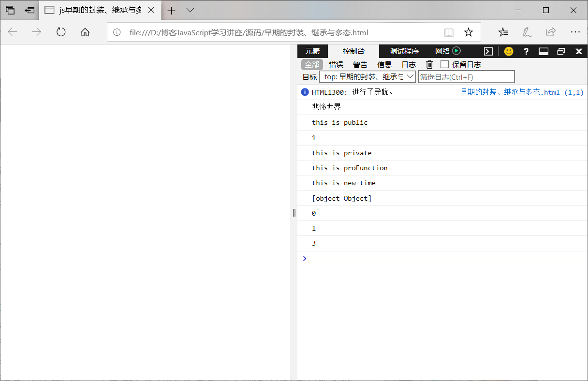Undock DevTools into separate window
Viewport: 588px width, 381px height.
(x=561, y=51)
